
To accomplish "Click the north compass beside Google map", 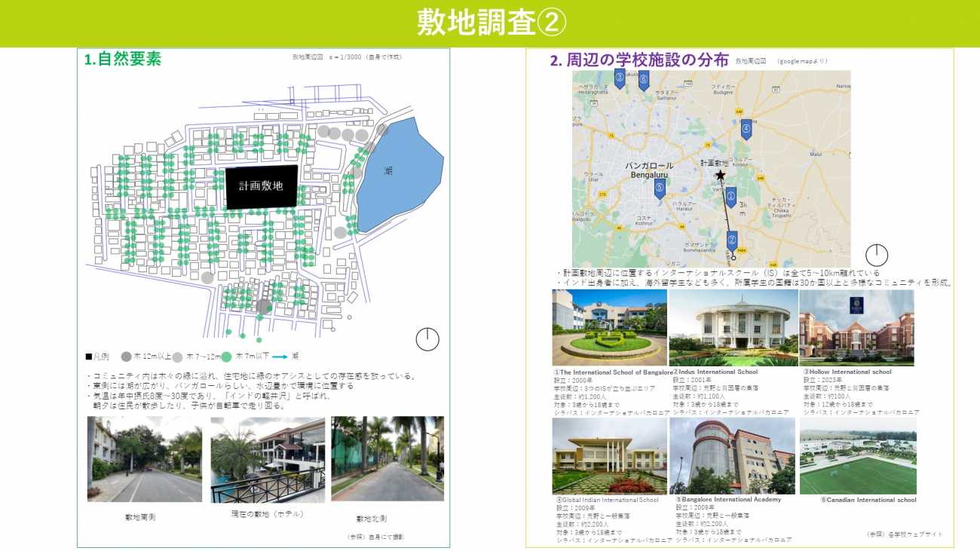I will pos(877,255).
